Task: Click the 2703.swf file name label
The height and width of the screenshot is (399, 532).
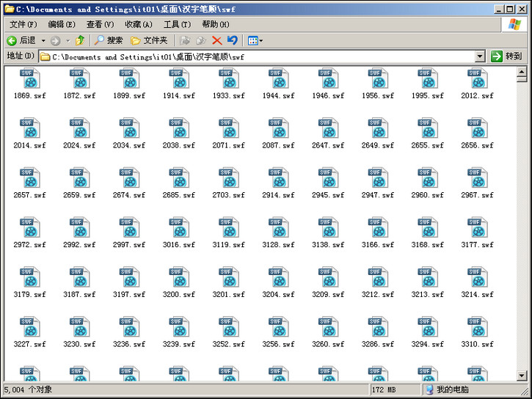Action: pos(229,195)
